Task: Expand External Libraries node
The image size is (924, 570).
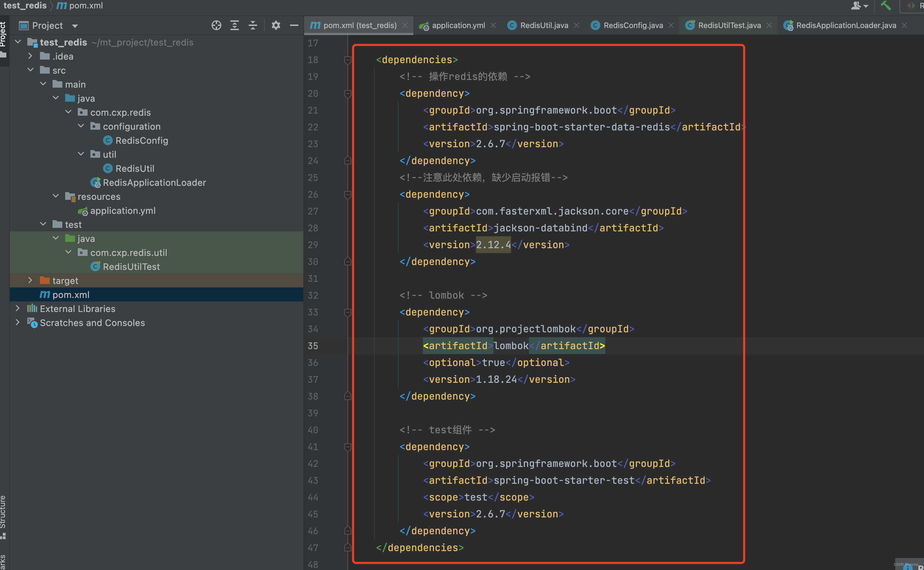Action: click(x=18, y=308)
